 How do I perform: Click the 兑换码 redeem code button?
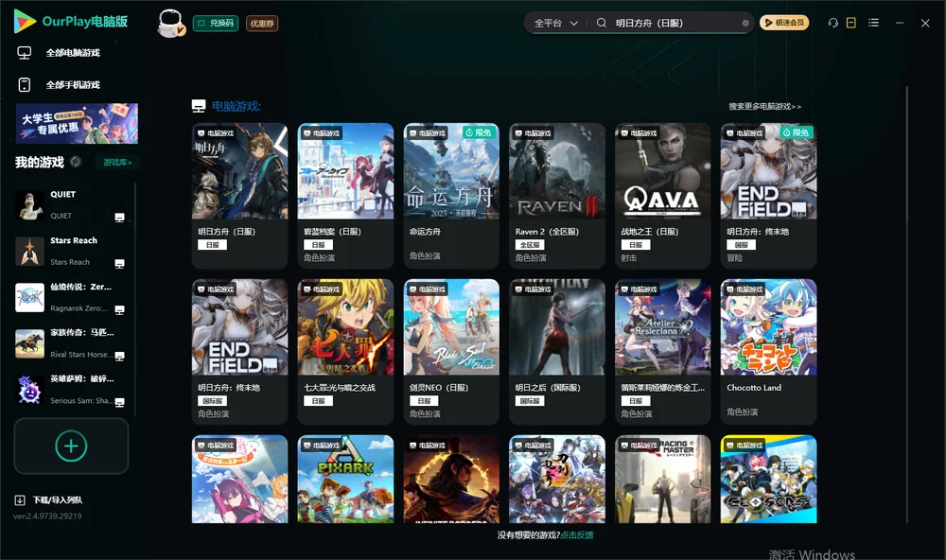coord(216,24)
